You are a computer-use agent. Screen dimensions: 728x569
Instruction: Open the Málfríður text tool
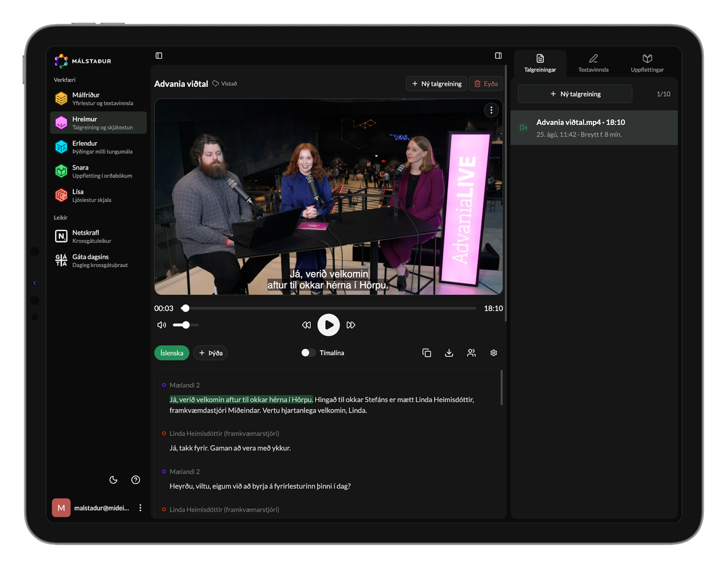pos(98,99)
